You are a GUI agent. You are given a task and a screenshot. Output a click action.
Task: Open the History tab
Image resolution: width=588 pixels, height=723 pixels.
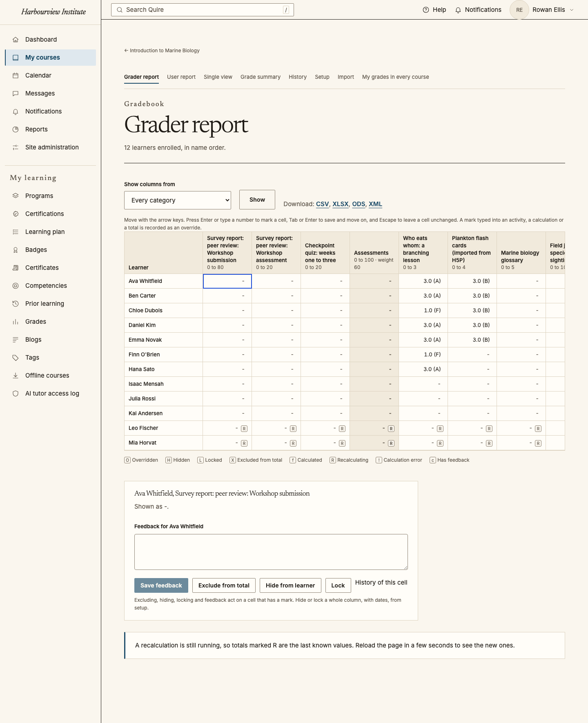tap(298, 77)
